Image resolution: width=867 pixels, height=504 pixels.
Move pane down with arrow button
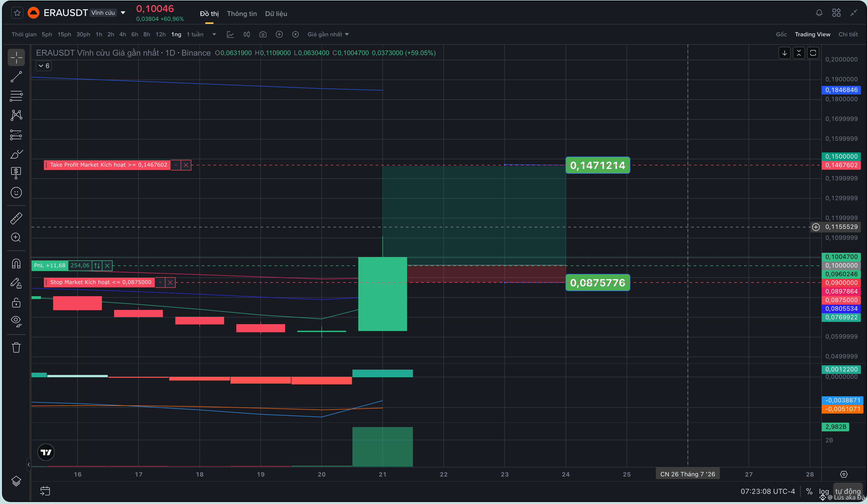pyautogui.click(x=784, y=53)
